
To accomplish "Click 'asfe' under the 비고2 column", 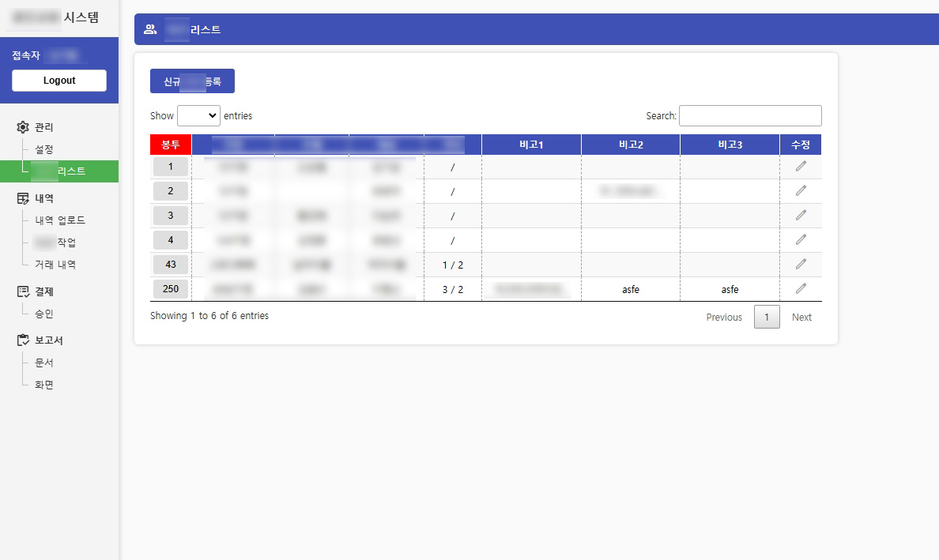I will click(x=631, y=290).
